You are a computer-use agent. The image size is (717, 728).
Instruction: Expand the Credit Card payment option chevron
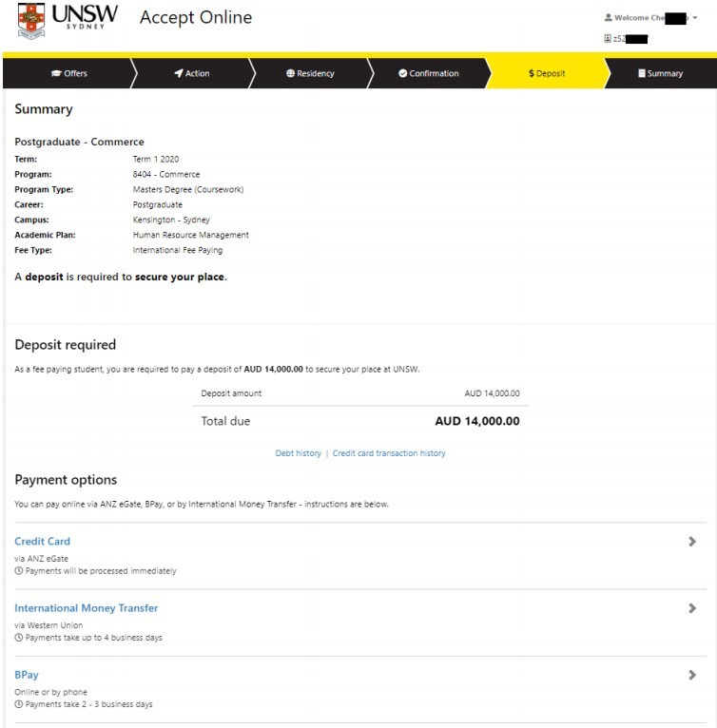691,542
